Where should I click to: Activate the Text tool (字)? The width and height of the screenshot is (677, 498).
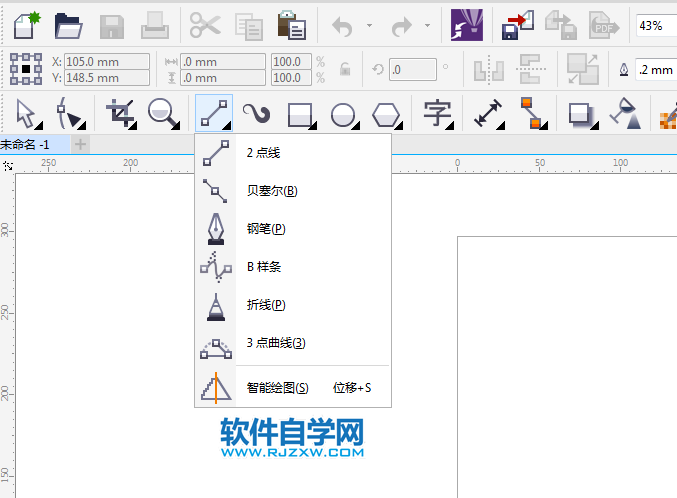point(437,114)
